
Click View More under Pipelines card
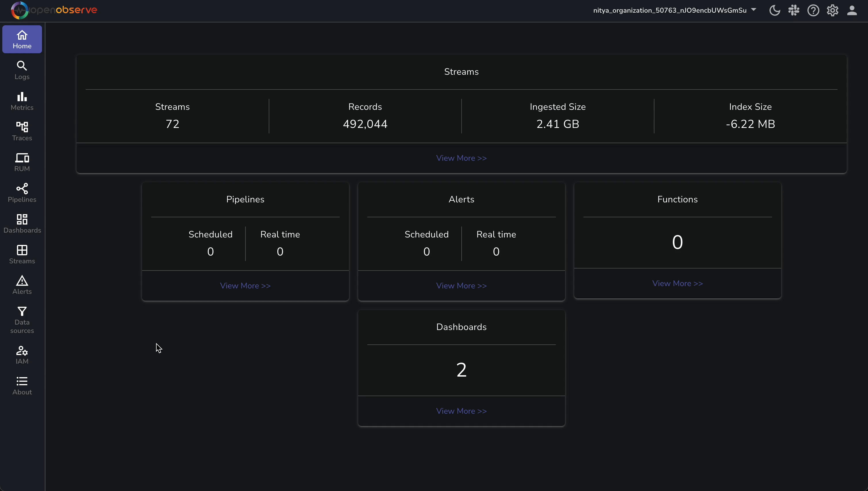click(x=245, y=286)
